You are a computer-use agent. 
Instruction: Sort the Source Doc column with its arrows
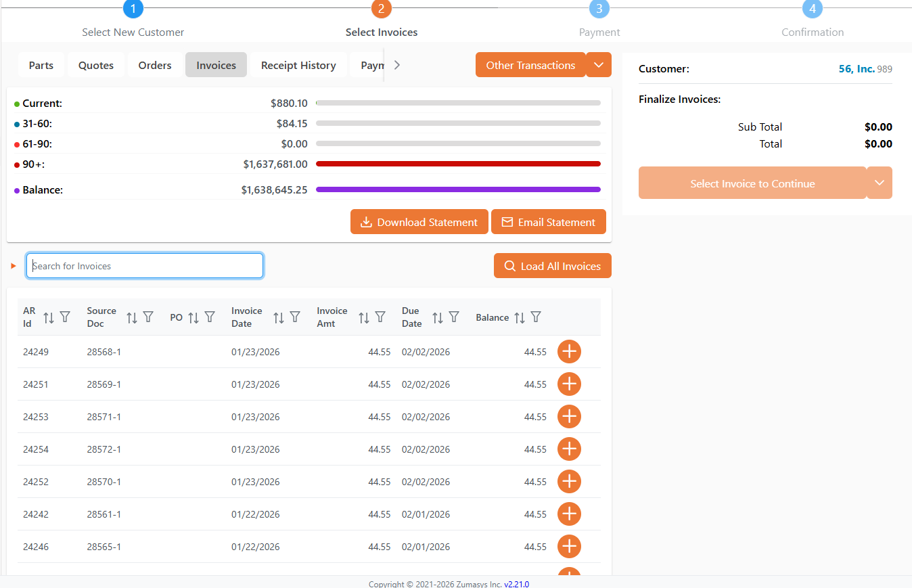click(131, 317)
